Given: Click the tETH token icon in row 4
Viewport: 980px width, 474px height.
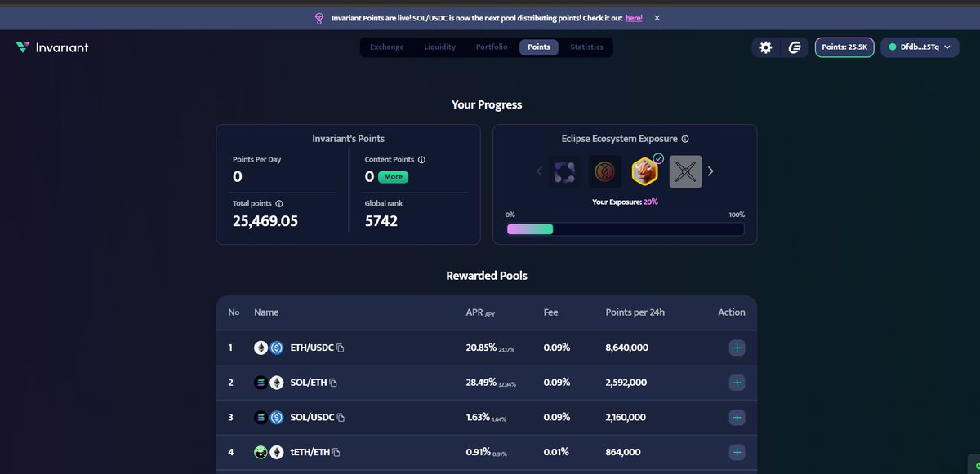Looking at the screenshot, I should point(261,452).
